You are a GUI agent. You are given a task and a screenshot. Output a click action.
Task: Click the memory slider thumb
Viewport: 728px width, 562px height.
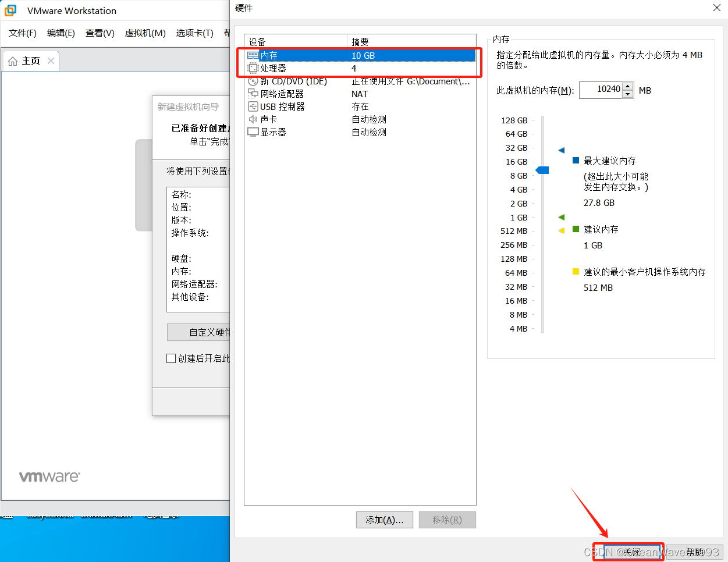coord(542,170)
